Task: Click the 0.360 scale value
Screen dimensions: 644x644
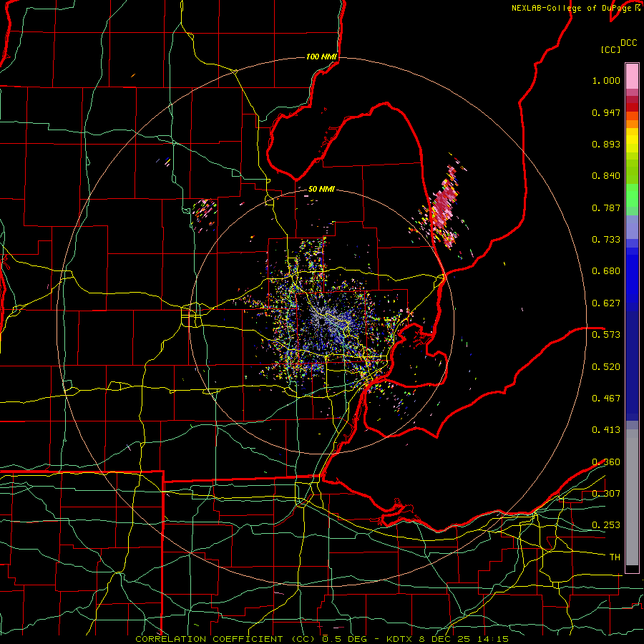Action: pyautogui.click(x=606, y=462)
